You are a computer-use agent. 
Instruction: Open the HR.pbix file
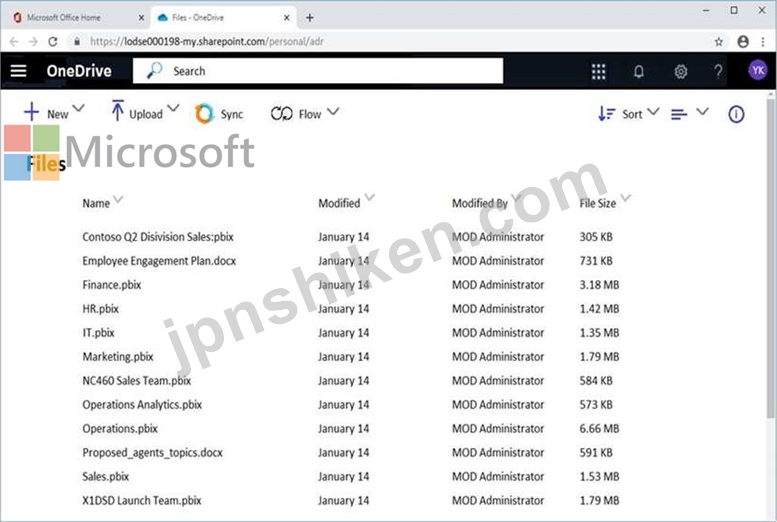[101, 308]
